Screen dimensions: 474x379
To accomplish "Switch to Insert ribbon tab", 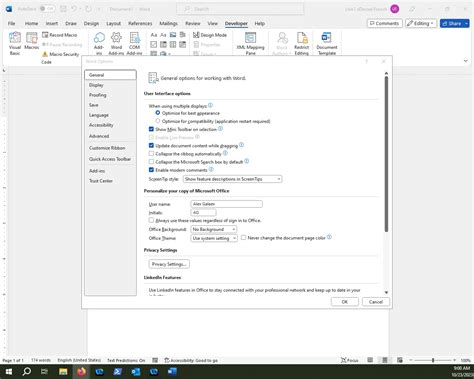I will coord(52,23).
